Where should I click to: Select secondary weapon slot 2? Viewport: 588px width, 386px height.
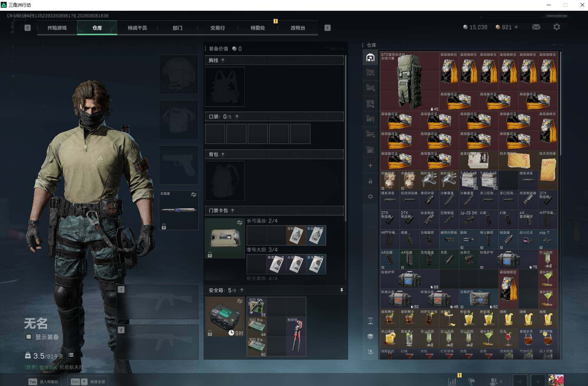click(158, 342)
